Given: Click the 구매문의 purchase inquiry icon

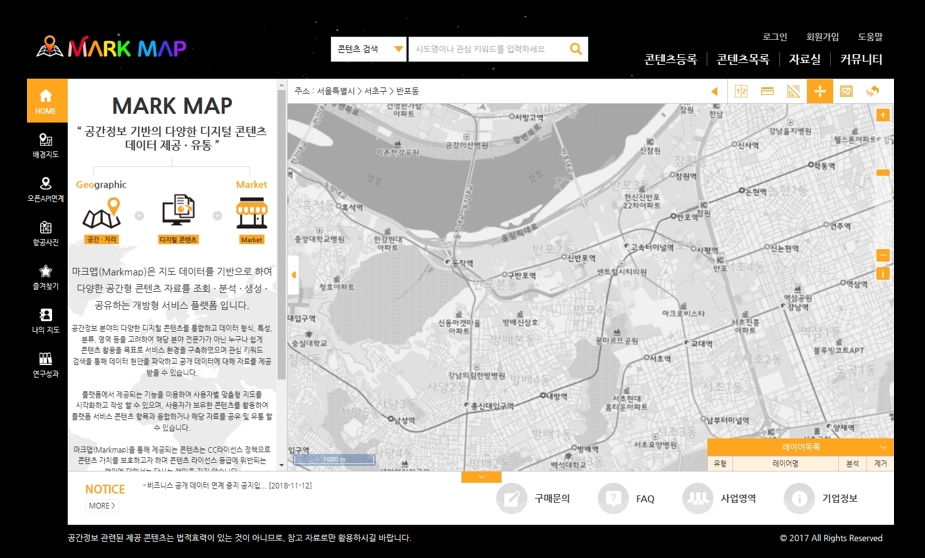Looking at the screenshot, I should (511, 499).
